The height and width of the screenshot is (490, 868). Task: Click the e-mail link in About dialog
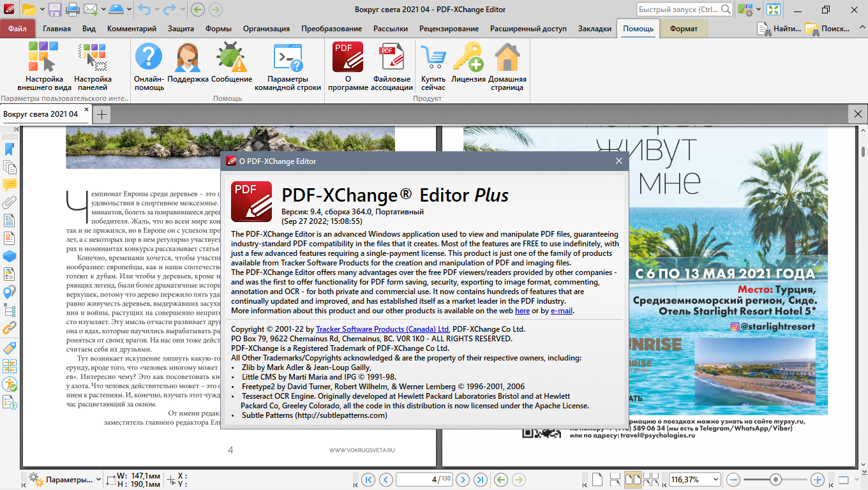(562, 311)
